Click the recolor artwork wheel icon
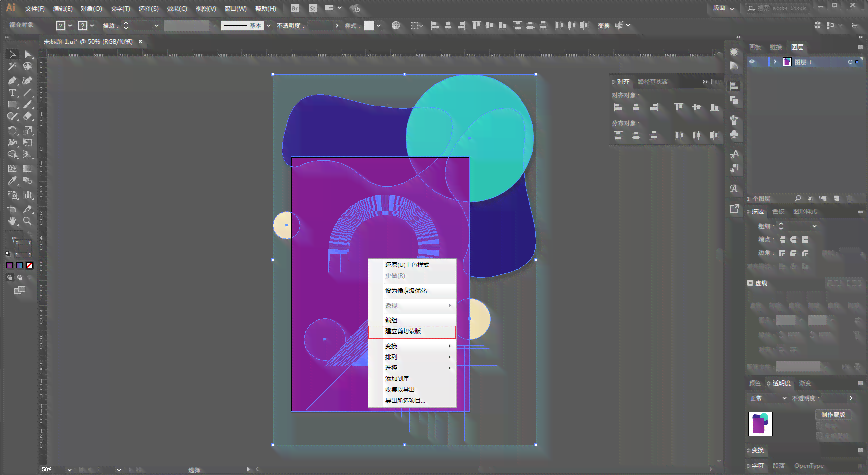Image resolution: width=868 pixels, height=475 pixels. tap(396, 25)
